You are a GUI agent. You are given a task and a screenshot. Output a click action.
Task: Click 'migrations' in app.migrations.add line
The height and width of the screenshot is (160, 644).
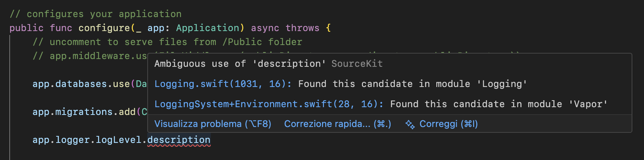tap(84, 112)
